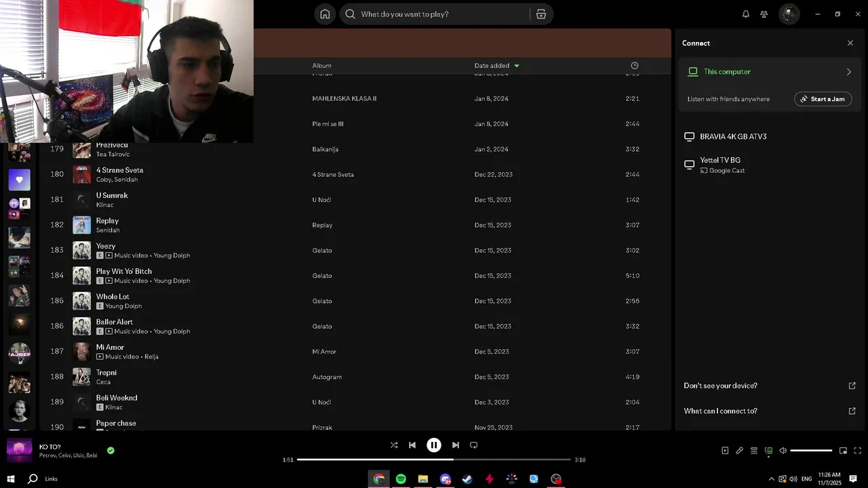Screen dimensions: 868x488
Task: Adjust the volume slider
Action: pos(811,451)
